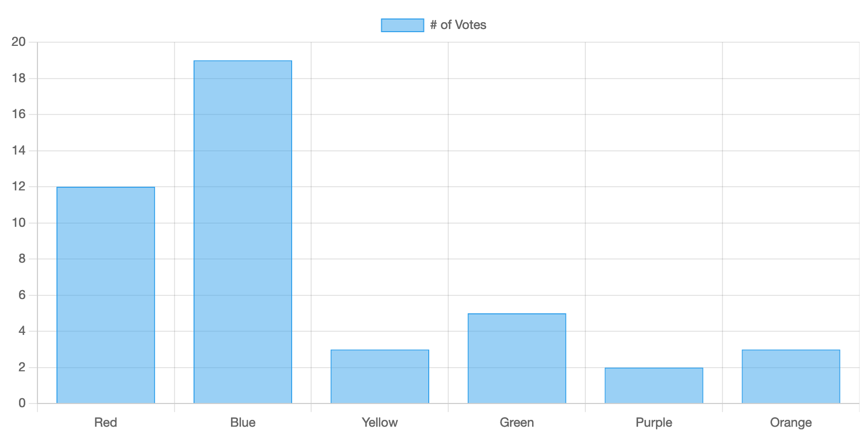Select the 'Purple' category label
The image size is (868, 442).
[x=654, y=422]
